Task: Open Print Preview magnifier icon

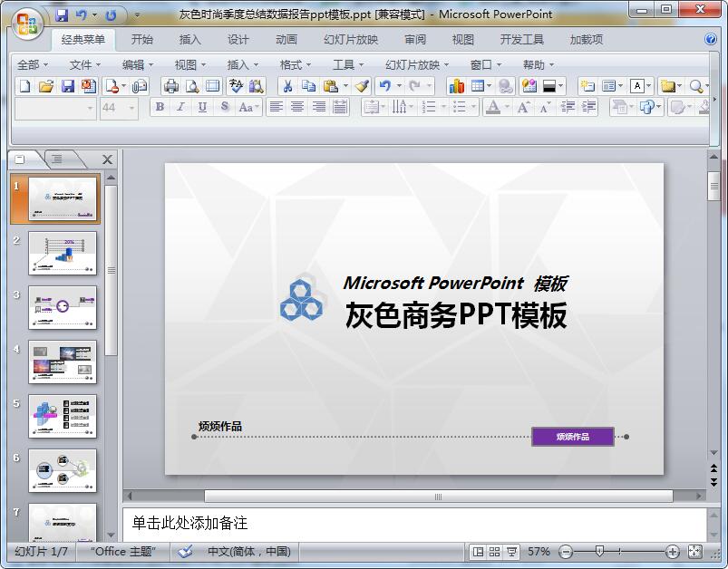Action: click(x=192, y=86)
